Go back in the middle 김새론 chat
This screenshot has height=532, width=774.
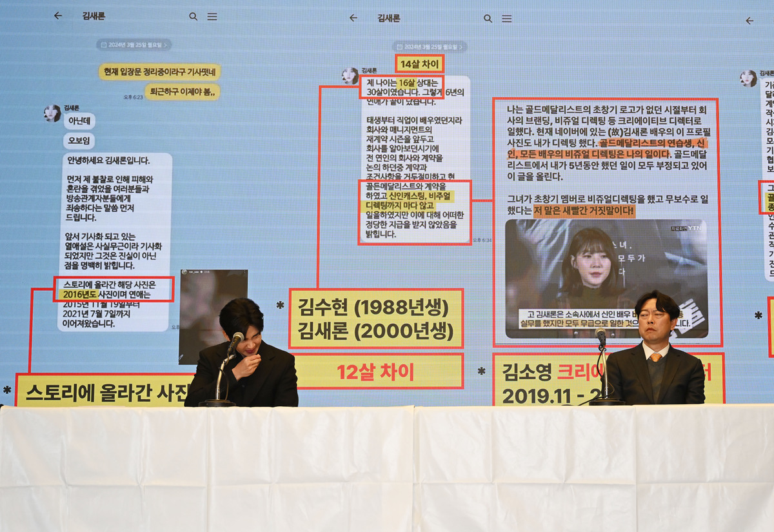(353, 18)
